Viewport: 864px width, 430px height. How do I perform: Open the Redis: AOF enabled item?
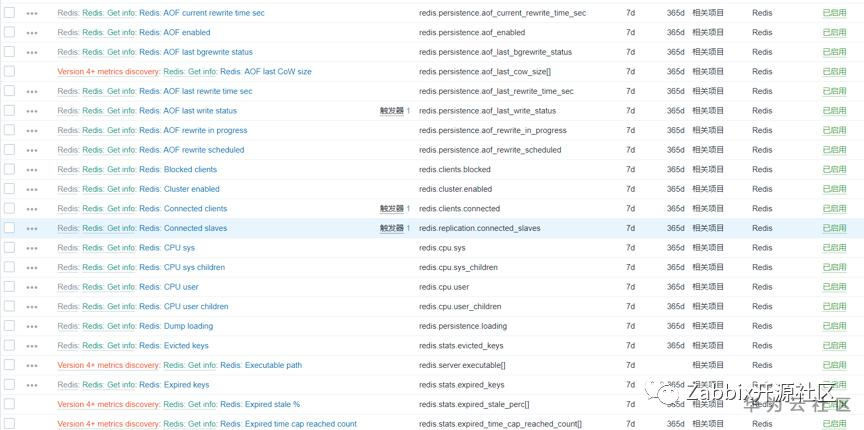click(175, 33)
